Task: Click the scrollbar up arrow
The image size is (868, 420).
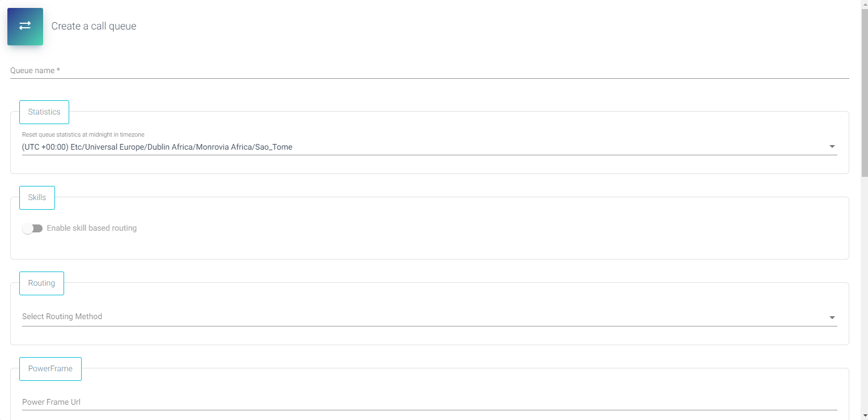Action: (x=864, y=4)
